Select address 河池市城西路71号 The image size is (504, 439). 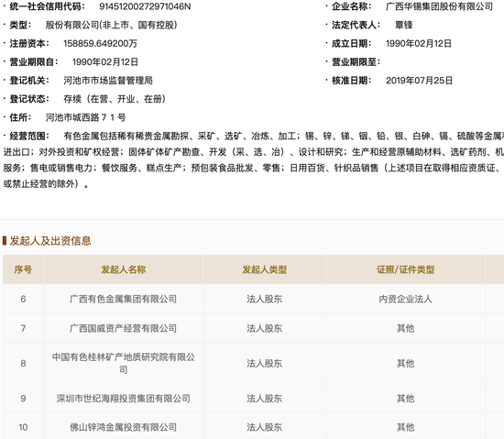pos(85,117)
